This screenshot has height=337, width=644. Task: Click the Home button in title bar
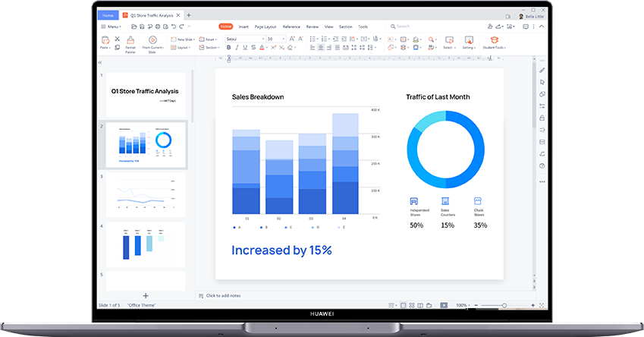(x=108, y=15)
